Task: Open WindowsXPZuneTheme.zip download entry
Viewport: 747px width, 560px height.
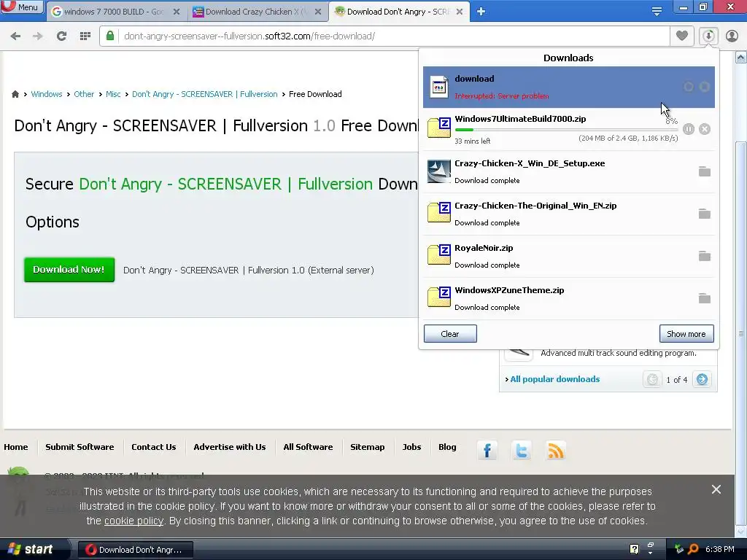Action: pos(569,298)
